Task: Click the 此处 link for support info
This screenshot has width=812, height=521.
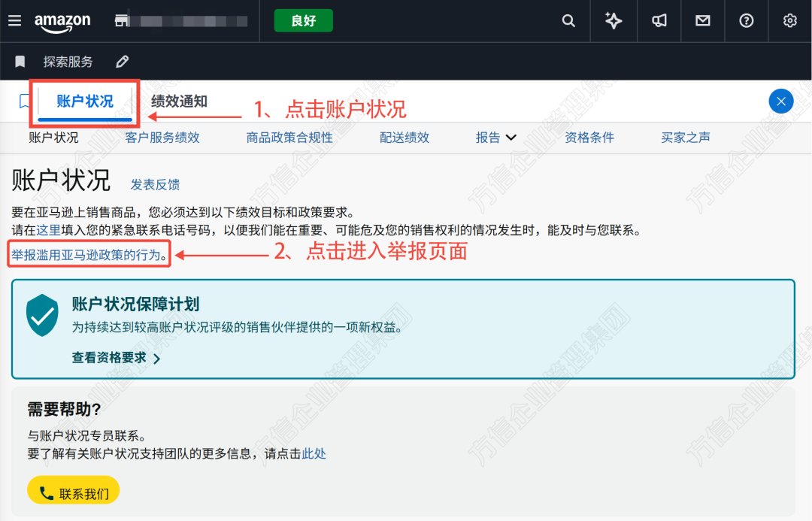Action: coord(314,453)
